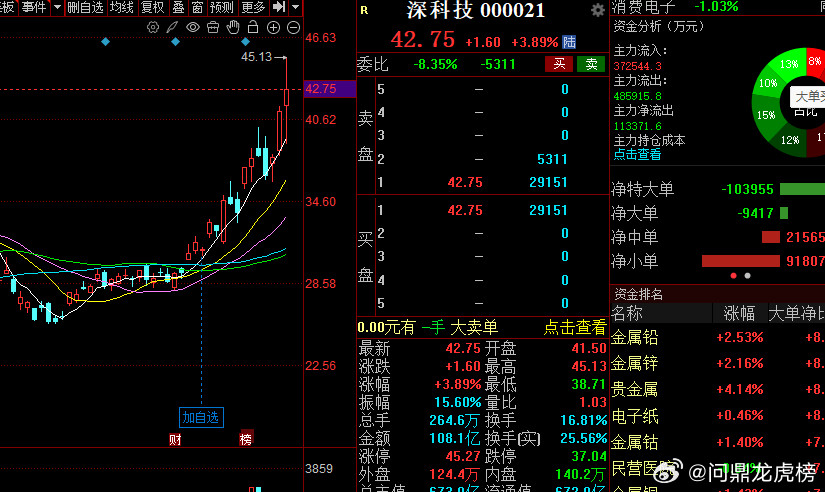Image resolution: width=825 pixels, height=492 pixels.
Task: Click 金额 value 108.1亿
Action: (x=455, y=438)
